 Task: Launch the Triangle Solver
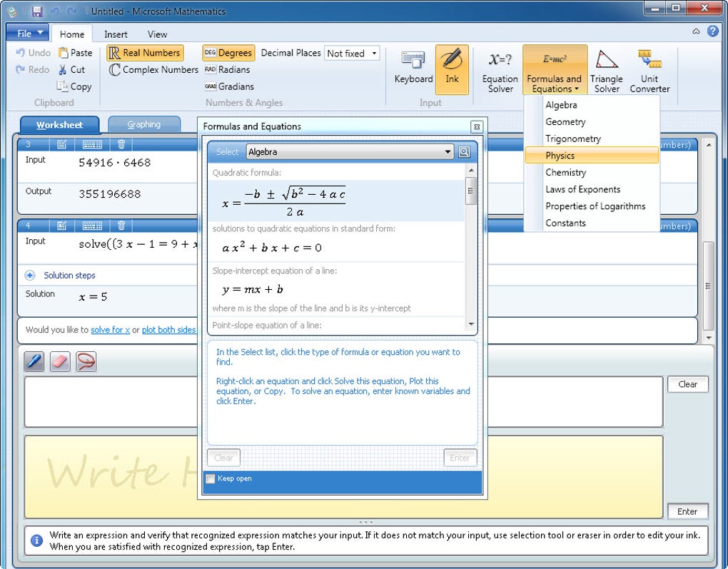[607, 71]
